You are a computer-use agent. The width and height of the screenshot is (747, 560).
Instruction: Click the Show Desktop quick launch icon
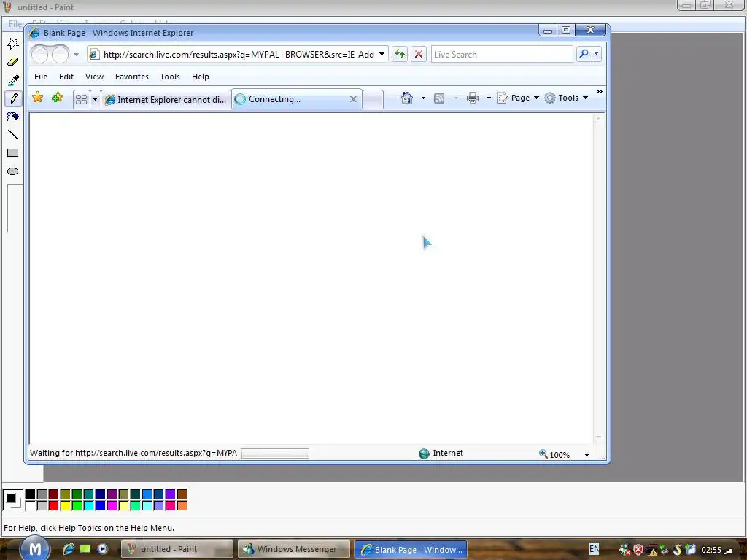[85, 549]
